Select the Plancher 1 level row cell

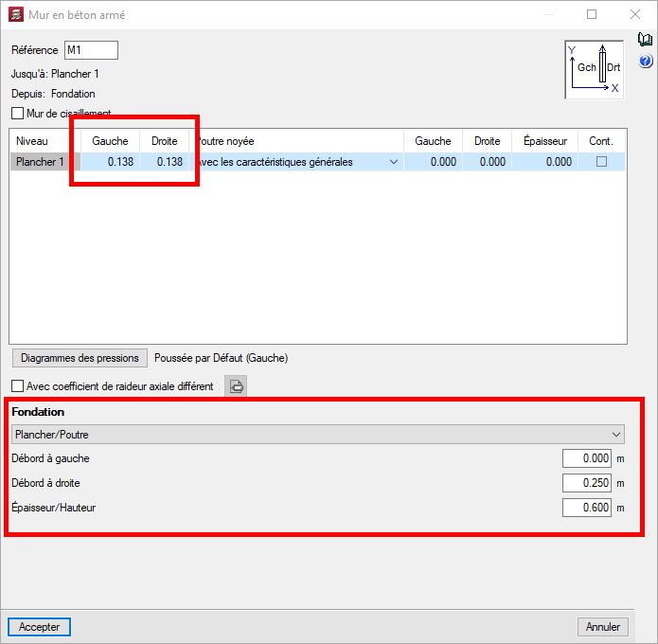coord(40,162)
